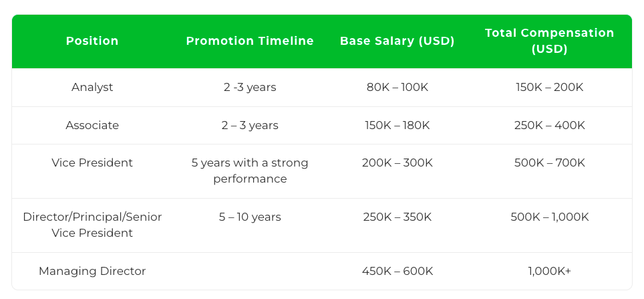
Task: Click the 150K – 200K total compensation
Action: pos(550,87)
